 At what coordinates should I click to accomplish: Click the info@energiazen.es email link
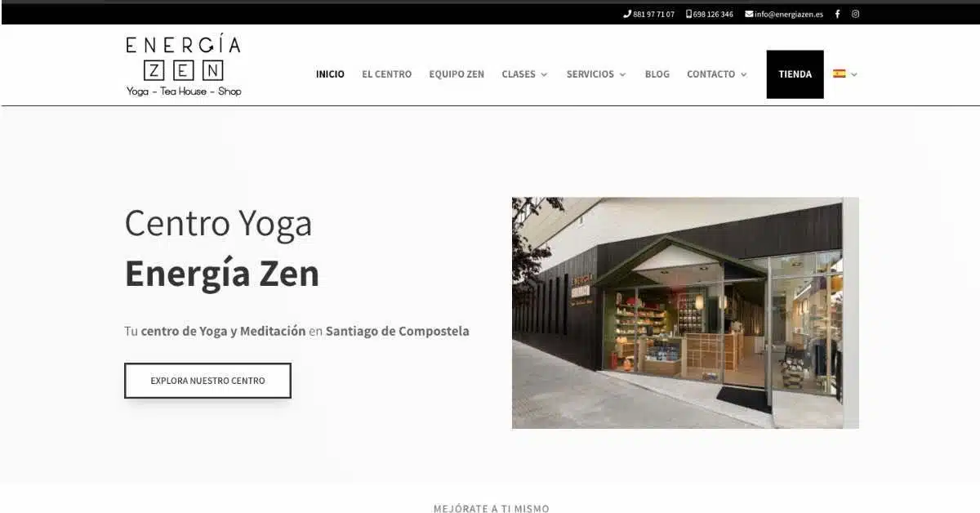[x=789, y=14]
